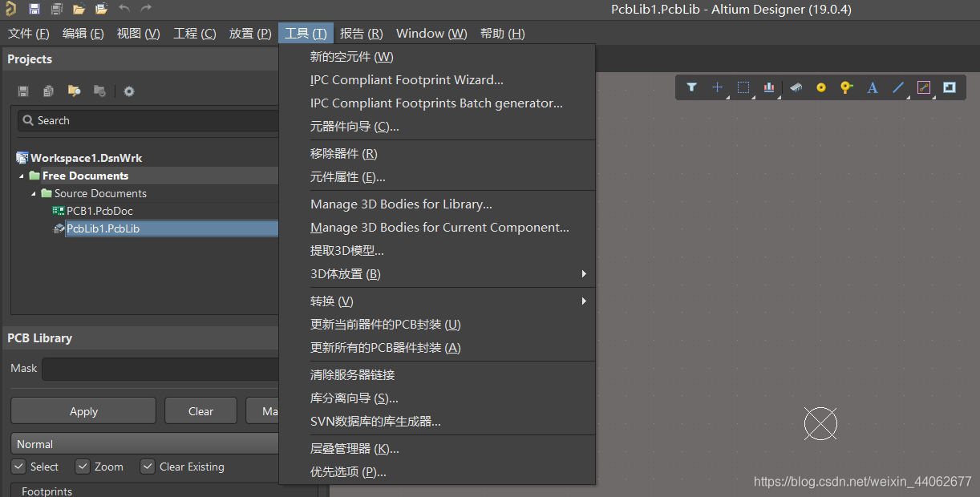Click the copy documents icon in Projects panel

pyautogui.click(x=49, y=91)
